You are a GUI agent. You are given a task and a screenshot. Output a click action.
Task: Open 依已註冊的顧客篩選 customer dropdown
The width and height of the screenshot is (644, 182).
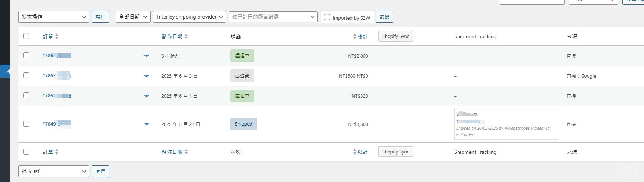coord(273,17)
